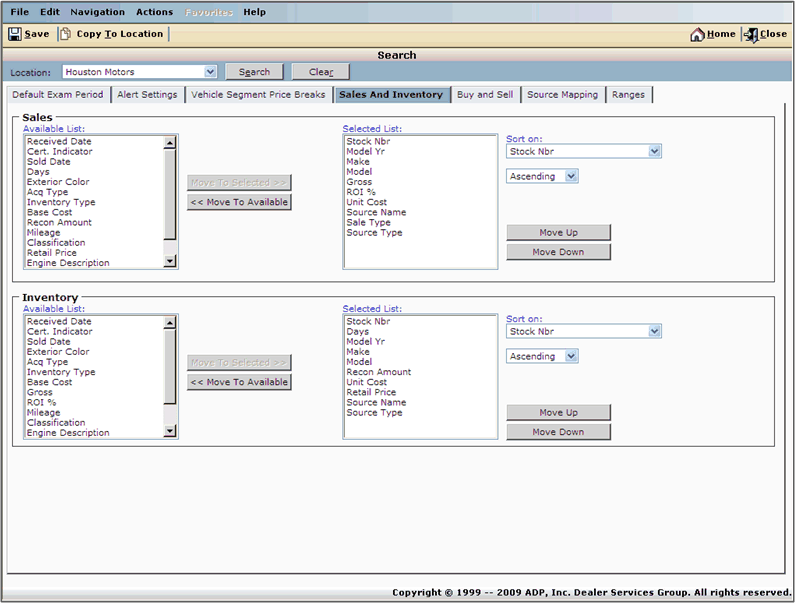Click the Close door icon
Viewport: 795px width, 603px height.
[751, 35]
